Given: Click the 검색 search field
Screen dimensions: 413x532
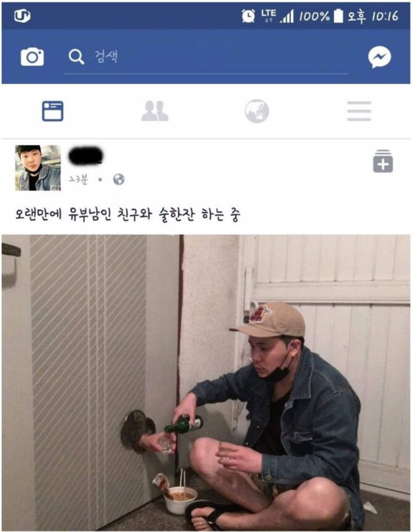Looking at the screenshot, I should tap(206, 57).
